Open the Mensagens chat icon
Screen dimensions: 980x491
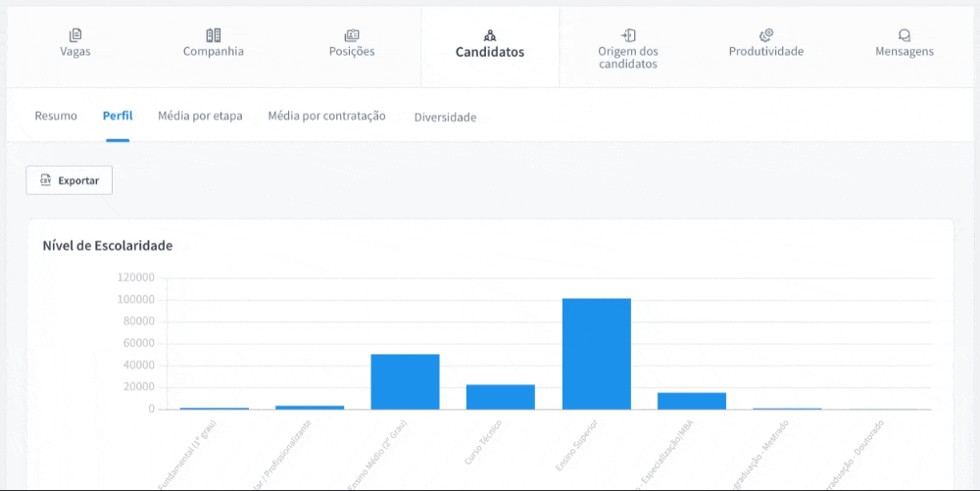coord(905,35)
